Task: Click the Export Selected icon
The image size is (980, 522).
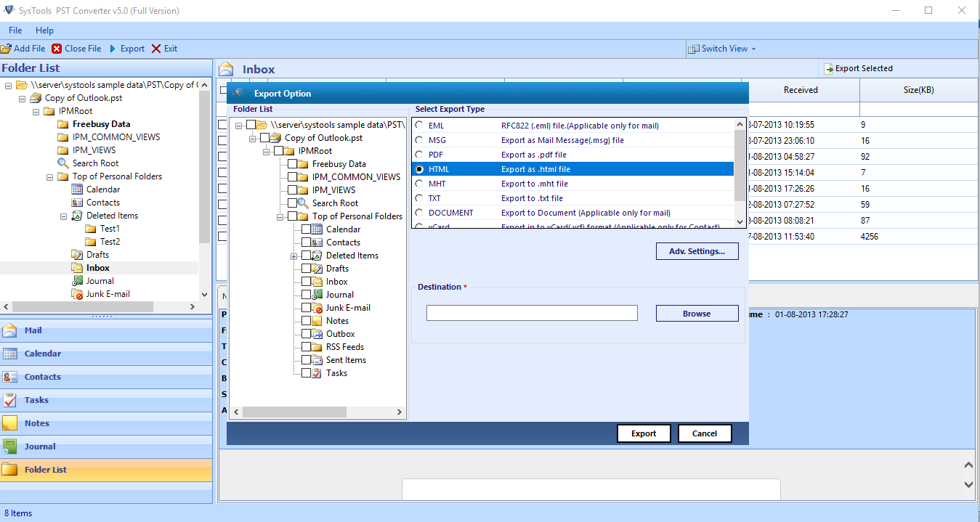Action: point(828,68)
